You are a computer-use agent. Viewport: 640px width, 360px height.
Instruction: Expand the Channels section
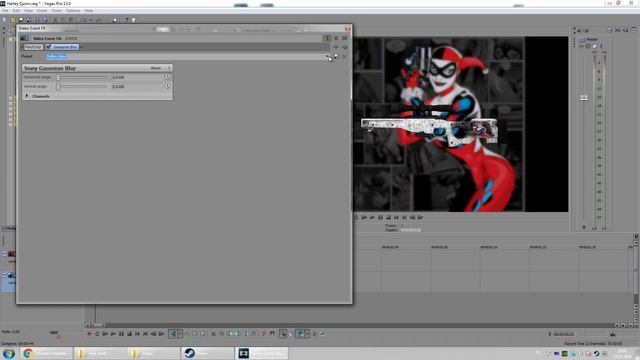pyautogui.click(x=27, y=96)
